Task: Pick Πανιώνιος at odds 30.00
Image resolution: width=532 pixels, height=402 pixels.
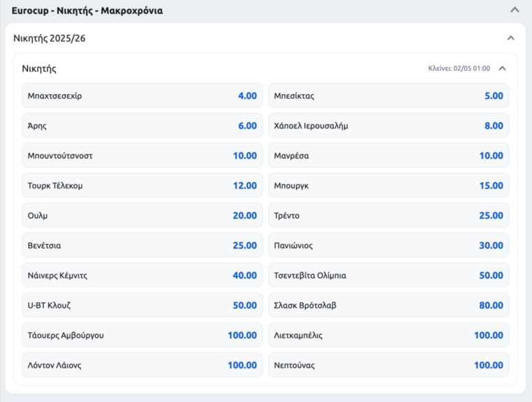Action: pyautogui.click(x=388, y=246)
